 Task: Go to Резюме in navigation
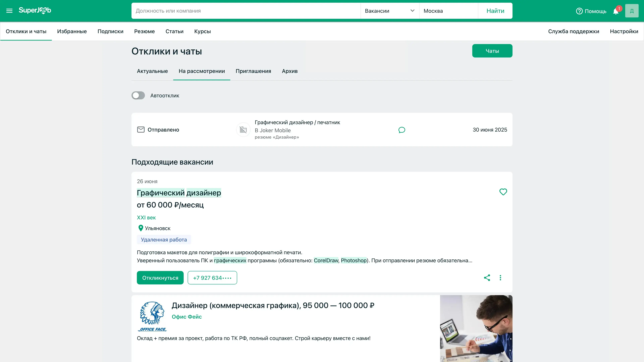(144, 32)
